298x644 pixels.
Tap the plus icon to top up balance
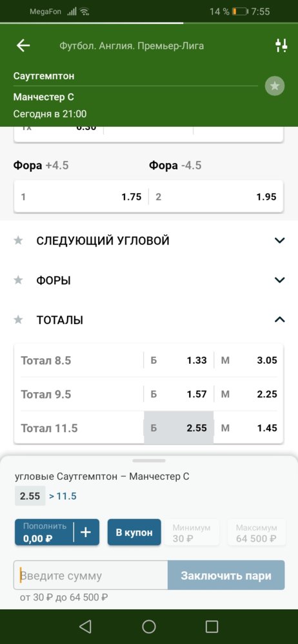coord(86,533)
